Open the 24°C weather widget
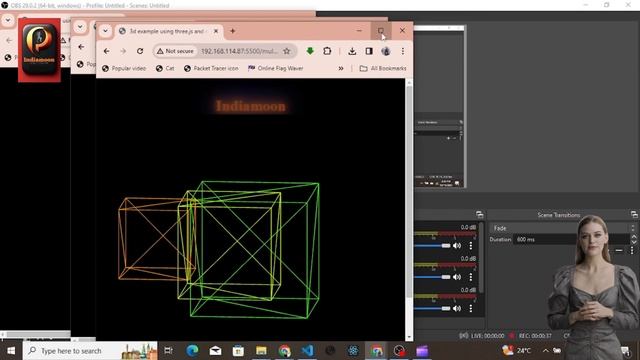This screenshot has width=640, height=360. coord(517,351)
